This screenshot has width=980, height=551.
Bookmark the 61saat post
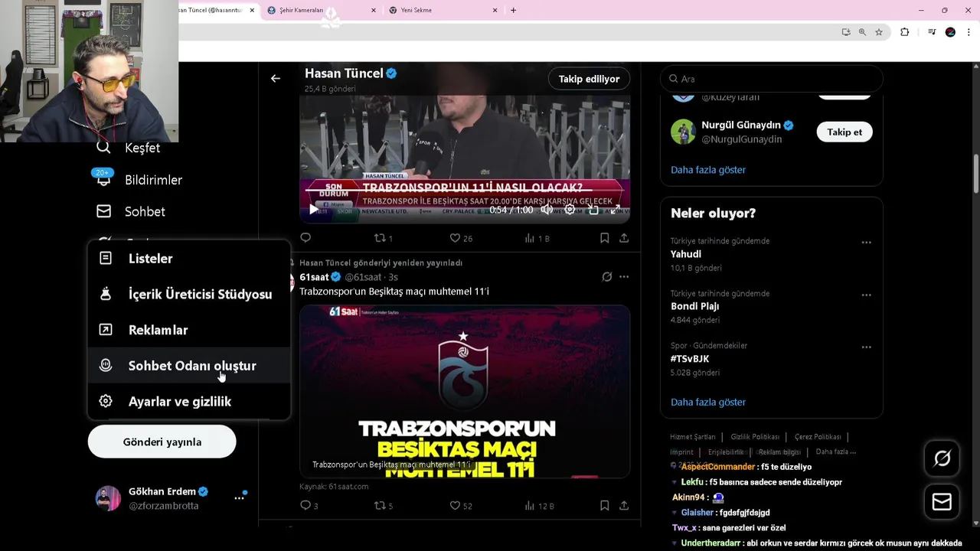tap(604, 505)
